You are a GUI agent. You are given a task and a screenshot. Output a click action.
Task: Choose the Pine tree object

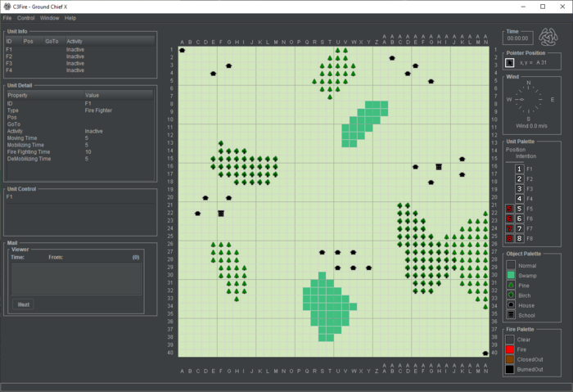coord(510,285)
